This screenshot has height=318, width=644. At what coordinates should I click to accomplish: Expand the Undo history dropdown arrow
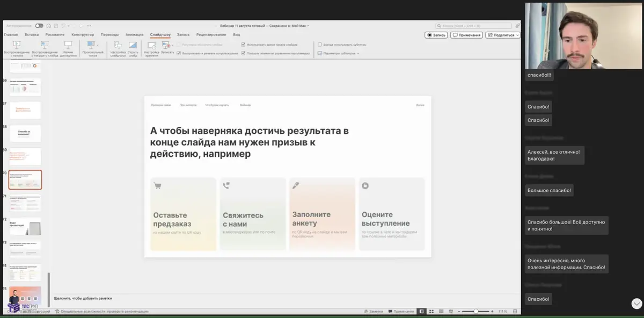[68, 25]
